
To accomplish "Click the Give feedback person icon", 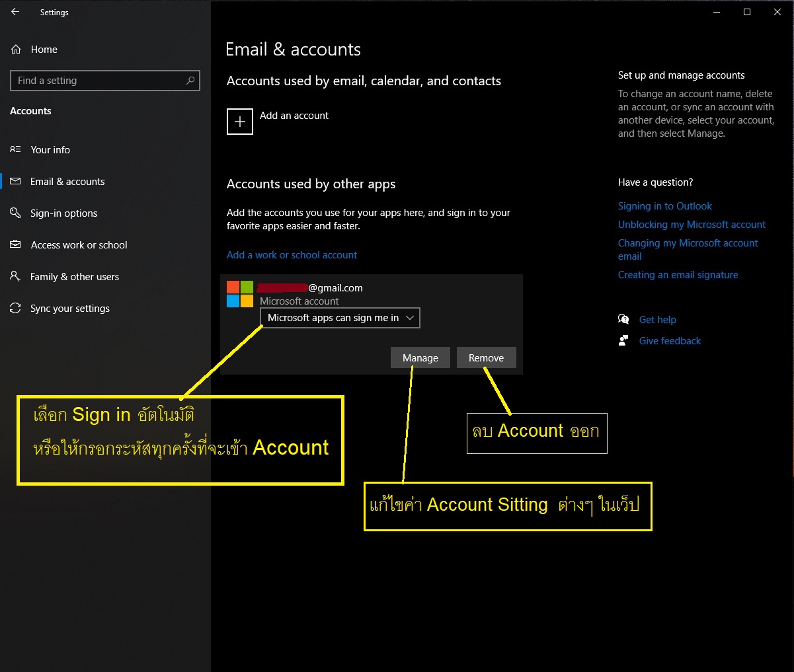I will (x=623, y=340).
